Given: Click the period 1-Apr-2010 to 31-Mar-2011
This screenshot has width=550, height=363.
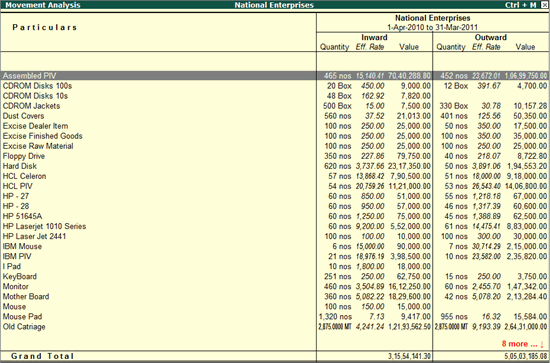Looking at the screenshot, I should (432, 27).
